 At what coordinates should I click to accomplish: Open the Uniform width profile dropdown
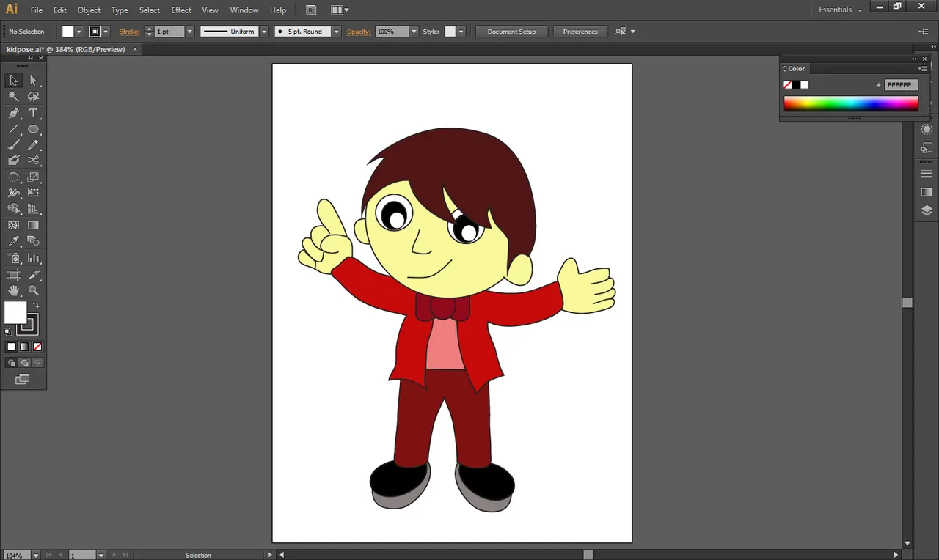[264, 32]
